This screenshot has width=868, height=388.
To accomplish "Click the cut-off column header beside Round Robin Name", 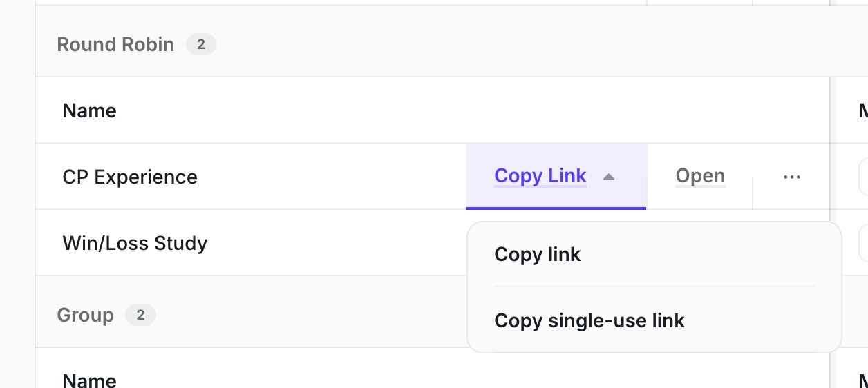I will pyautogui.click(x=862, y=111).
